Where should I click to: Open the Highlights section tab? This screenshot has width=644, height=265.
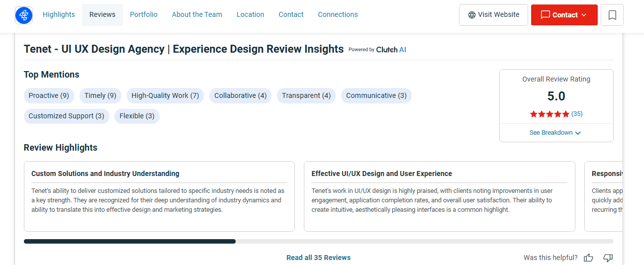pos(59,14)
